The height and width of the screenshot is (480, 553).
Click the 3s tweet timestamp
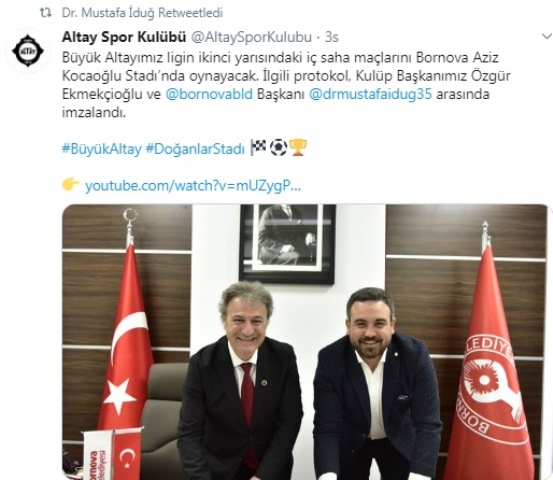click(332, 37)
